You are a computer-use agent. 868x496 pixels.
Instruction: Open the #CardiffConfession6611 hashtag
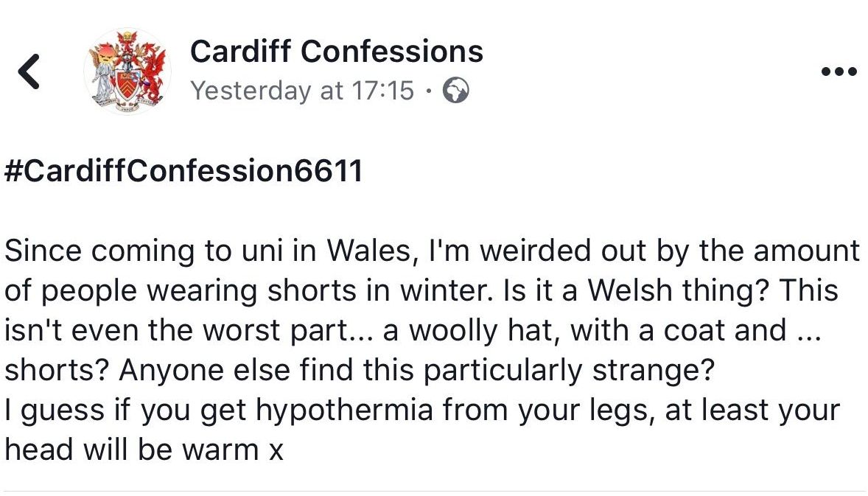pos(183,170)
